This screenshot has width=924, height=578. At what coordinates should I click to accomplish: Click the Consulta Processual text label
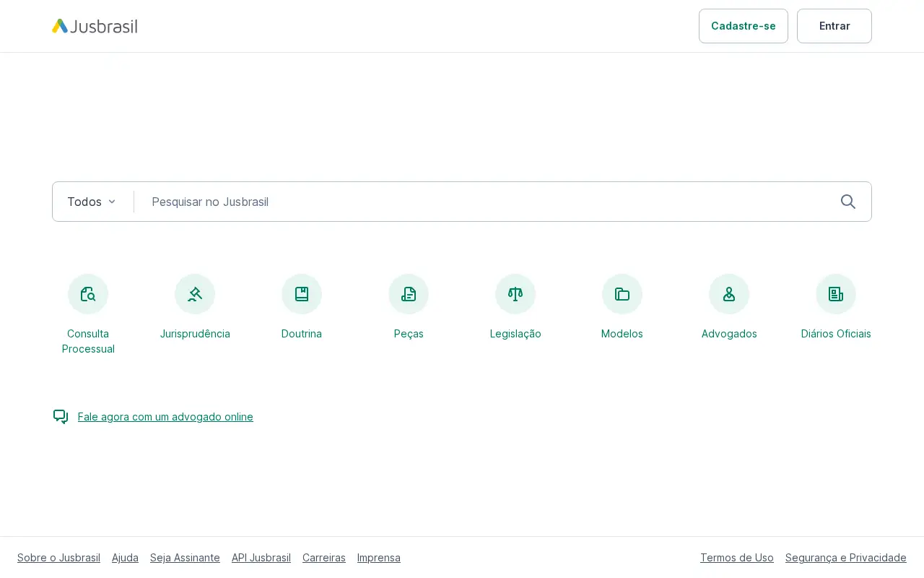tap(88, 341)
